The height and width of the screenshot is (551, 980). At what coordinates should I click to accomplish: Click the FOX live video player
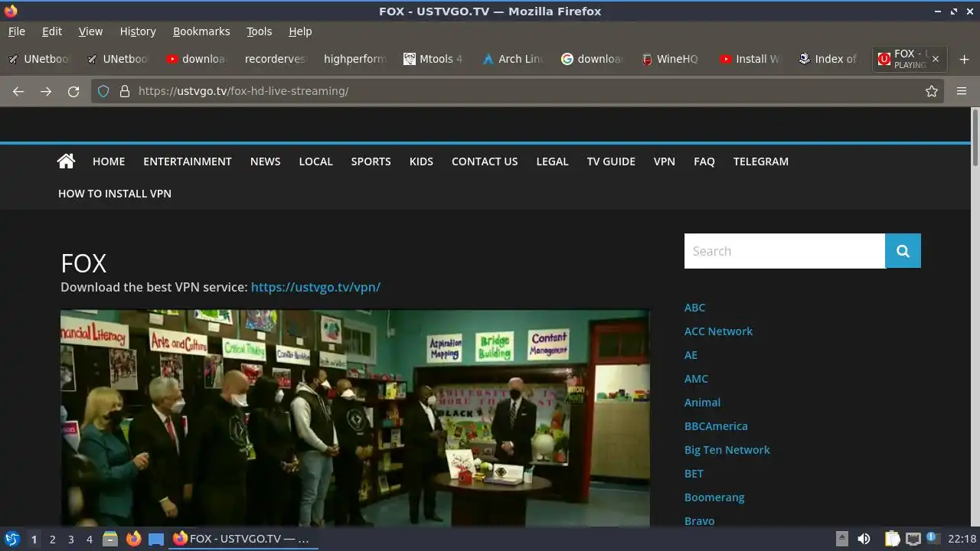pos(355,418)
